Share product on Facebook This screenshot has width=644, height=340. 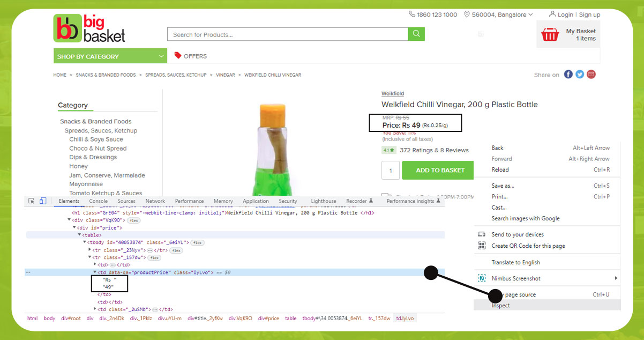coord(568,75)
